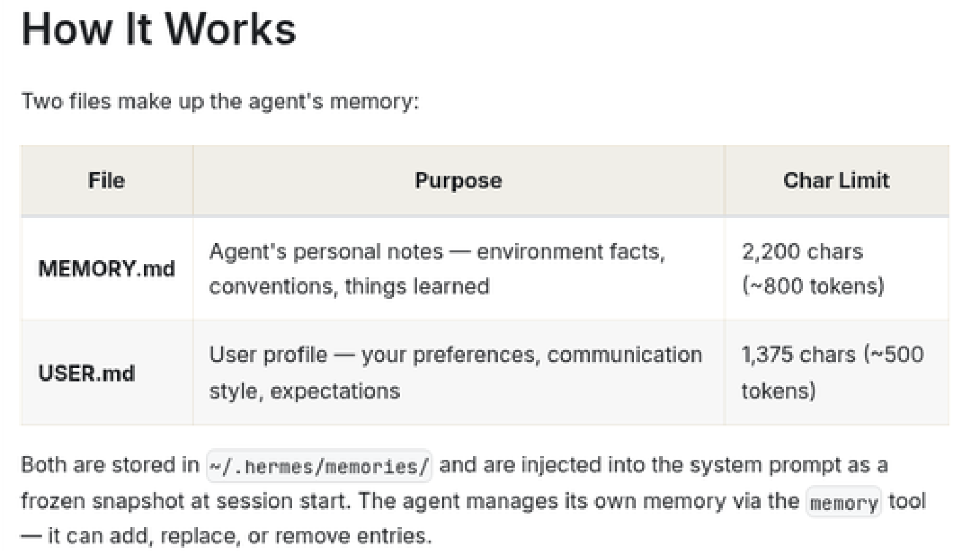Image resolution: width=980 pixels, height=551 pixels.
Task: Click the "style, expectations" text line
Action: [304, 391]
